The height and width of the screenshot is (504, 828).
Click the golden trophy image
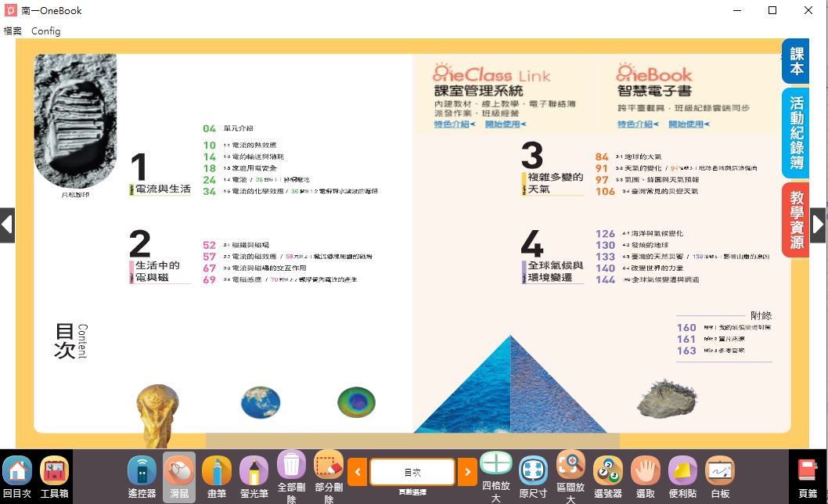point(157,416)
